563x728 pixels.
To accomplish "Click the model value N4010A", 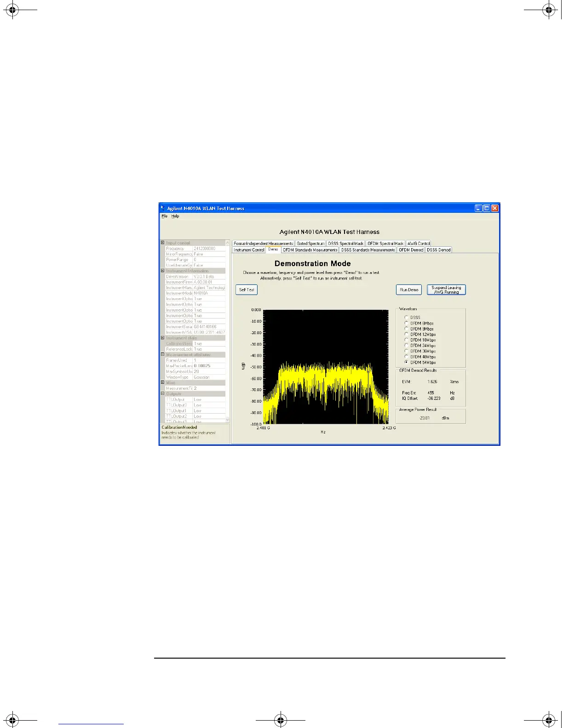I will (209, 293).
